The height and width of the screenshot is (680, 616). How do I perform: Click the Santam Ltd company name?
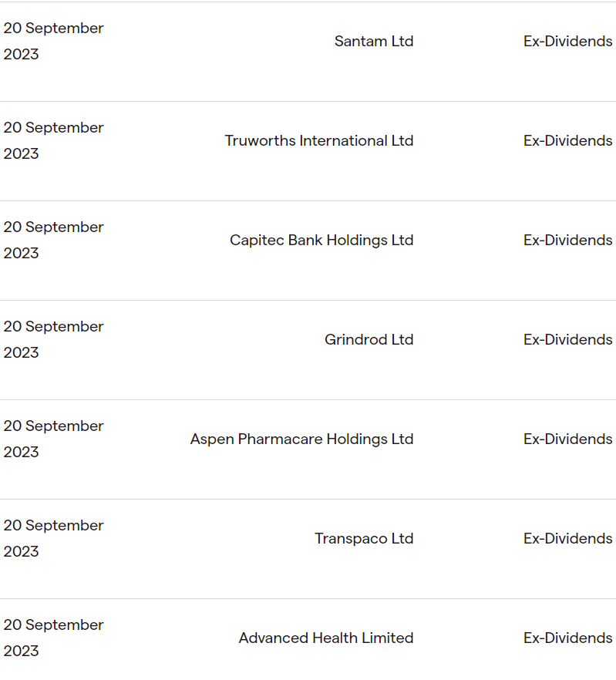[x=374, y=41]
